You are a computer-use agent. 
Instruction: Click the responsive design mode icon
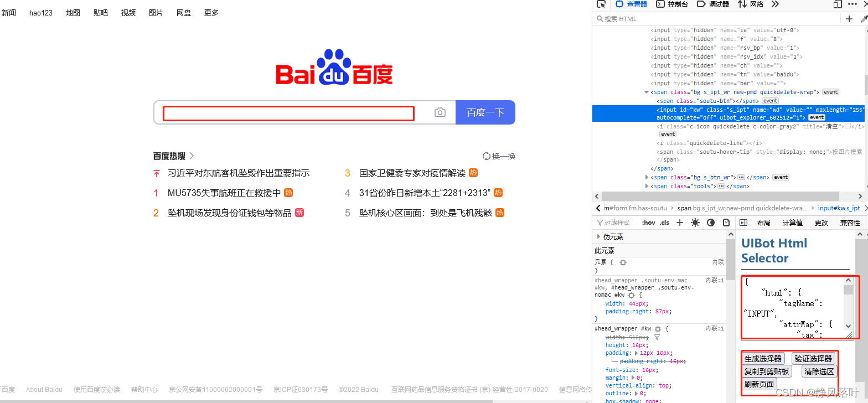click(x=838, y=4)
